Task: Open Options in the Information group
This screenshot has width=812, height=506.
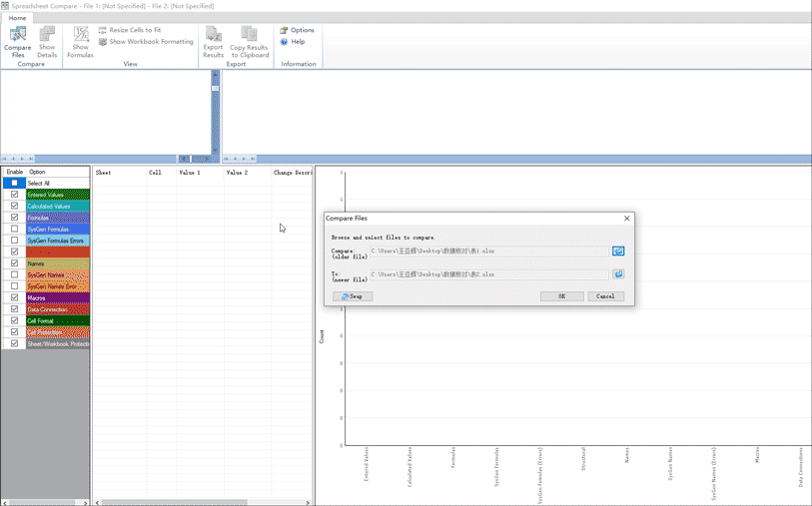Action: click(297, 30)
